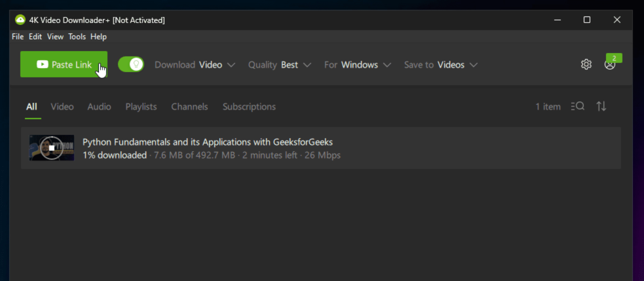Click the sort order arrows icon
The width and height of the screenshot is (644, 281).
[601, 106]
